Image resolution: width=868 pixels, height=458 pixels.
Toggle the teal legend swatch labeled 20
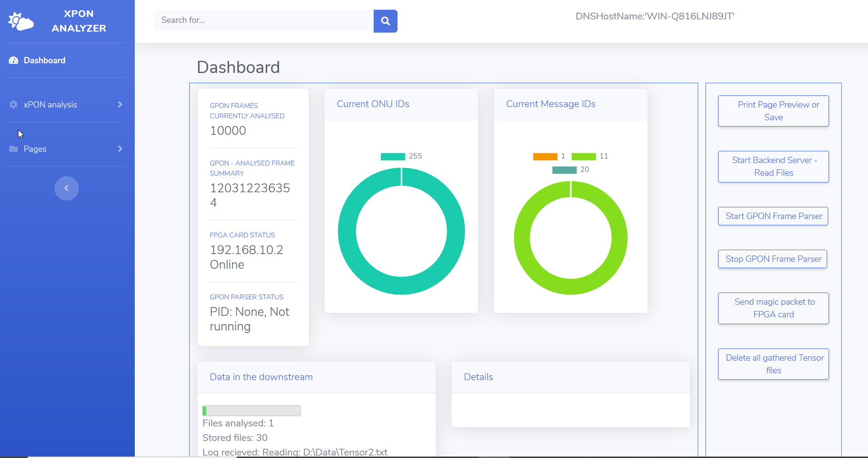coord(564,170)
